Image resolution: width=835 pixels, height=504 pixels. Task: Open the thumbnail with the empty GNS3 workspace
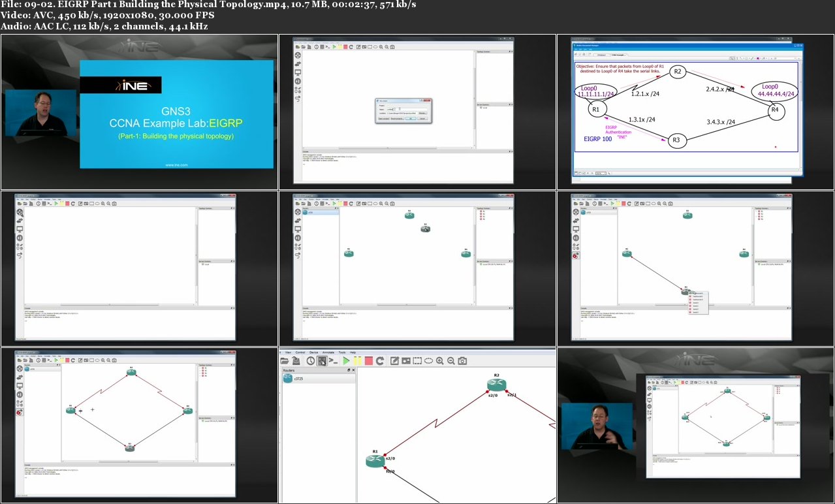139,268
